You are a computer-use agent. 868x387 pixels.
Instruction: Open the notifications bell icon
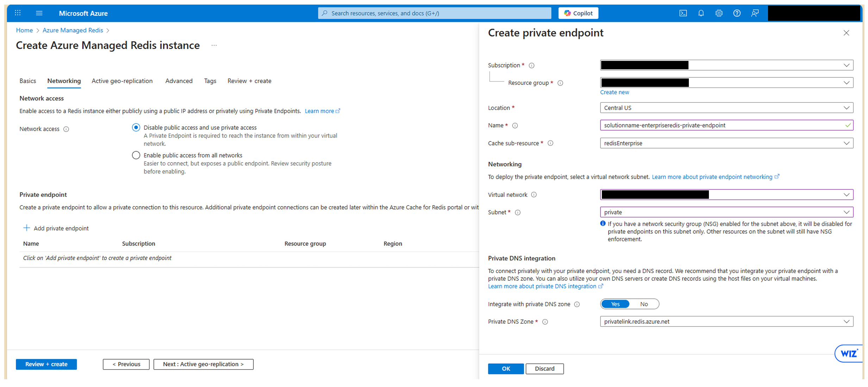[701, 13]
